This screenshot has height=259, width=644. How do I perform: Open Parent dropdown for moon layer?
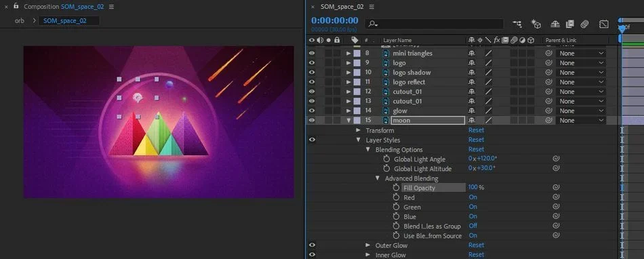coord(581,120)
